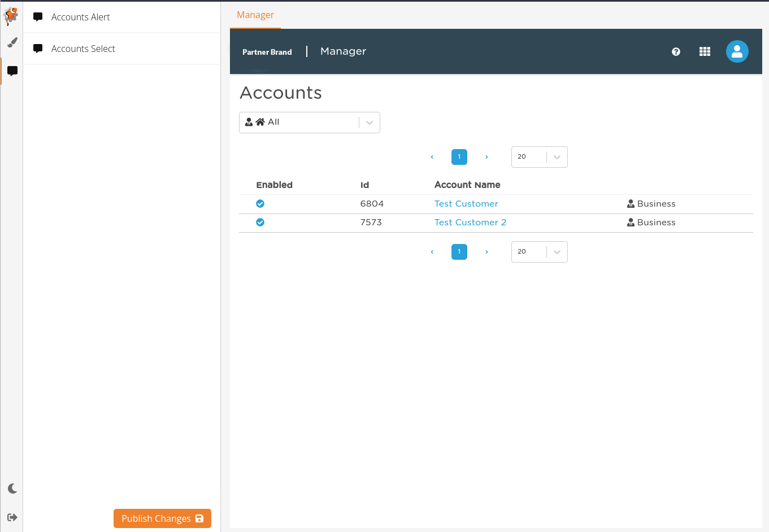The image size is (769, 532).
Task: Click the Publish Changes button
Action: (x=162, y=518)
